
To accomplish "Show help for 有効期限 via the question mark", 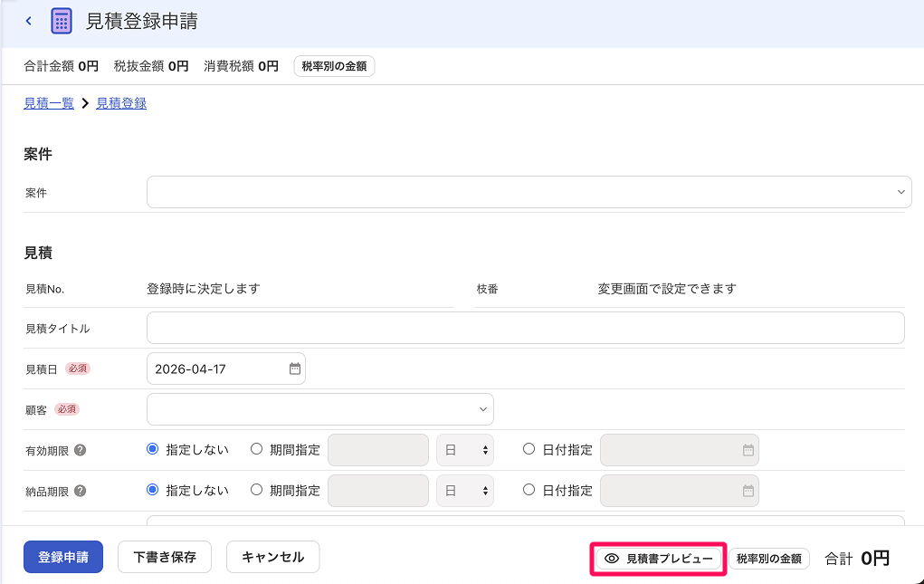I will 81,450.
